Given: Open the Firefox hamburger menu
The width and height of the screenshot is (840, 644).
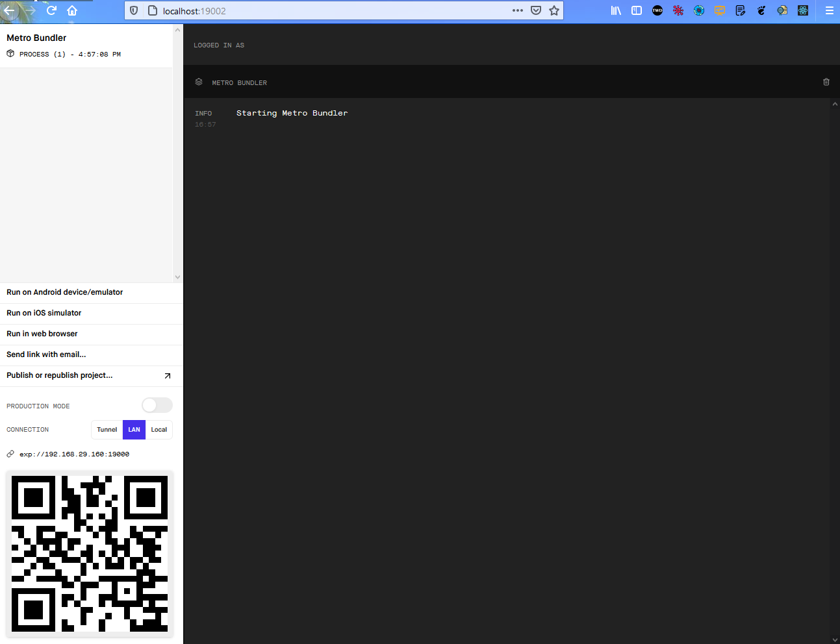Looking at the screenshot, I should (830, 10).
